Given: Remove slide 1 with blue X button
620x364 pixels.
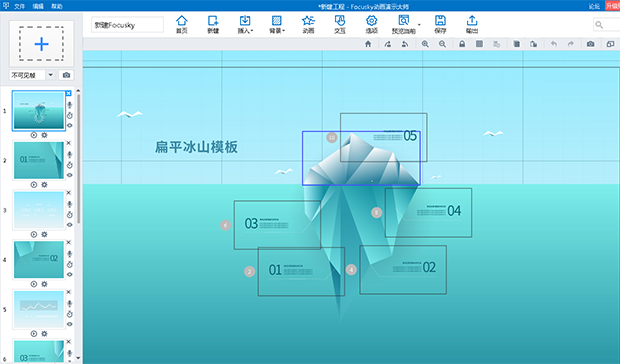Looking at the screenshot, I should point(69,93).
